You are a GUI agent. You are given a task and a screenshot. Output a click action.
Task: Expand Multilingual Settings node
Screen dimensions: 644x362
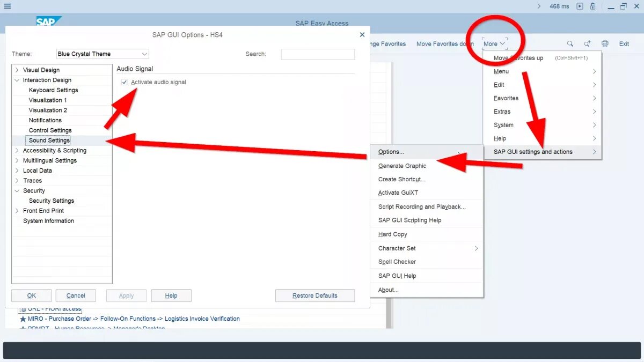click(17, 161)
